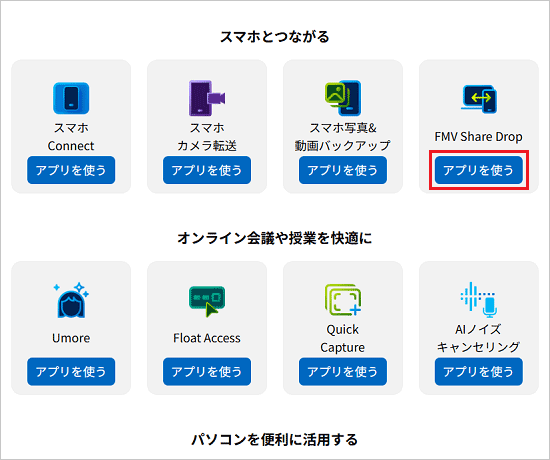Click the AIノイズキャンセリング microphone icon
Image resolution: width=550 pixels, height=460 pixels.
[x=479, y=300]
